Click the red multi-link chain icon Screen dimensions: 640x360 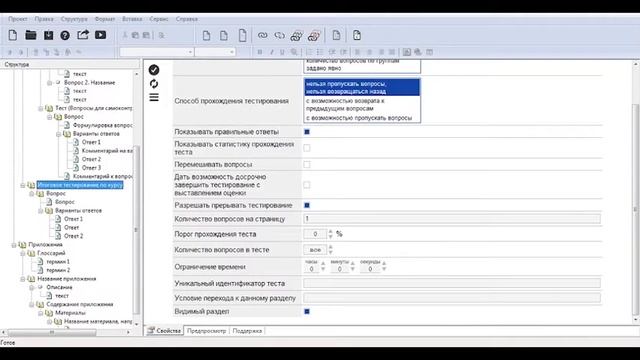pos(313,36)
